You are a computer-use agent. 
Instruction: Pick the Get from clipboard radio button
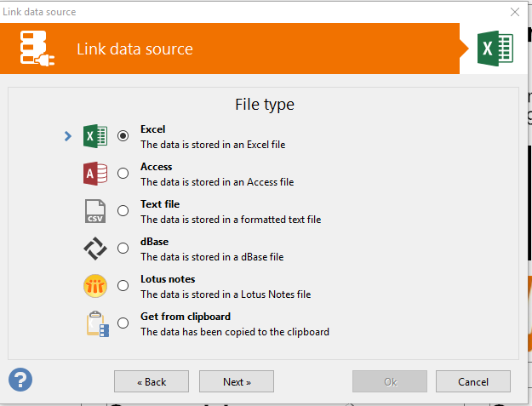point(123,323)
